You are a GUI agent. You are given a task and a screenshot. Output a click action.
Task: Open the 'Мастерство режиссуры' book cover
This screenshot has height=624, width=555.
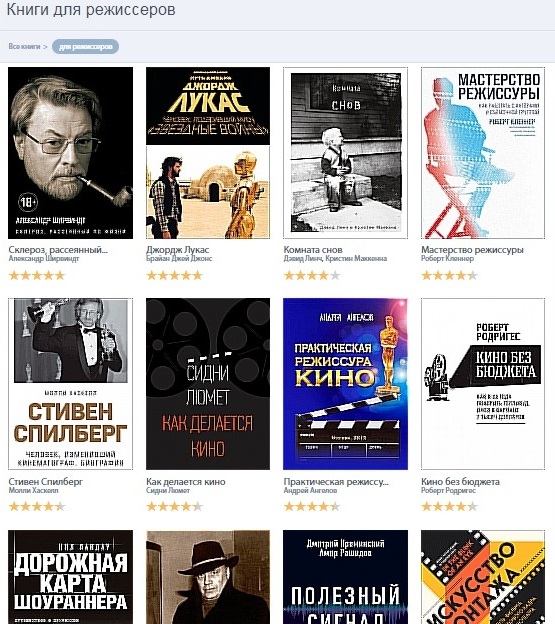click(x=483, y=153)
